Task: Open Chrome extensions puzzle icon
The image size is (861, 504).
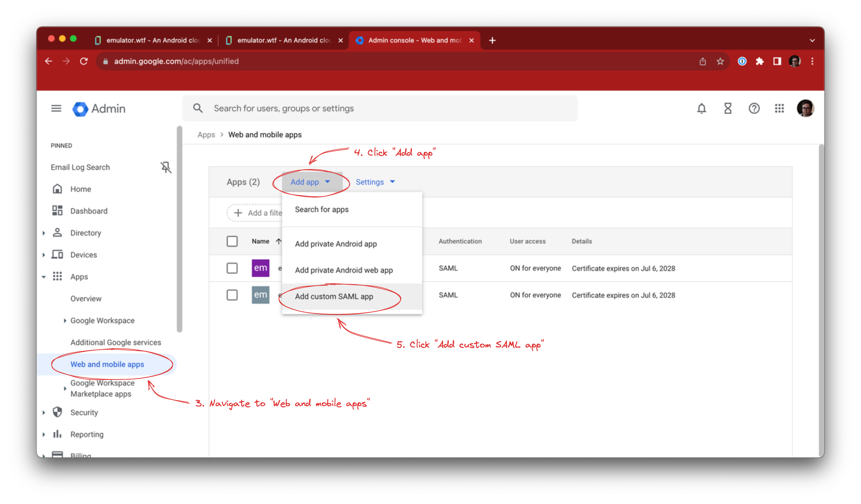Action: 760,62
